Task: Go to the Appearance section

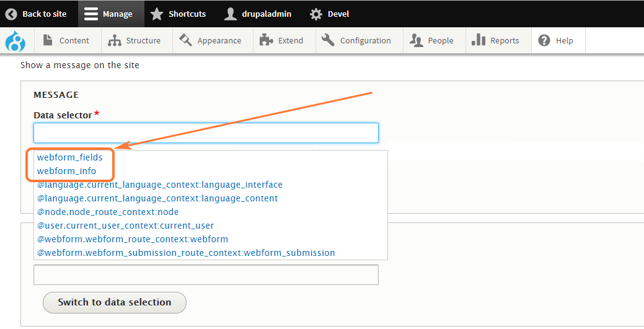Action: (x=210, y=41)
